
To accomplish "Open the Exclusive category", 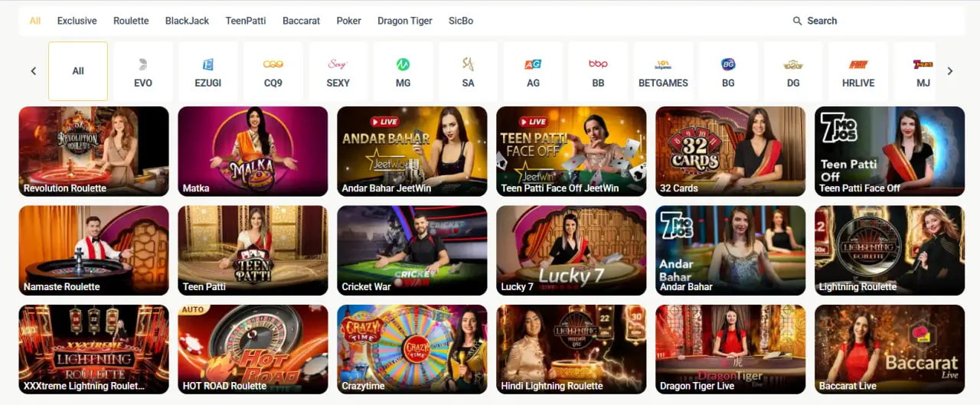I will pyautogui.click(x=77, y=21).
